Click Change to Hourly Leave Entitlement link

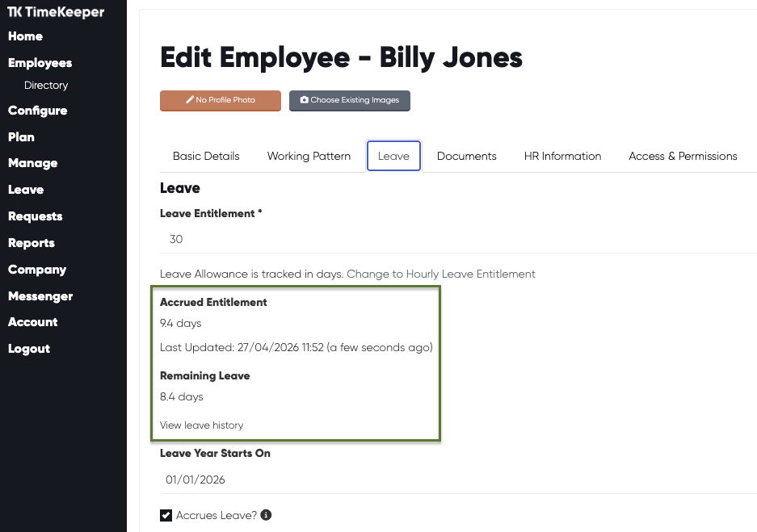click(x=441, y=274)
